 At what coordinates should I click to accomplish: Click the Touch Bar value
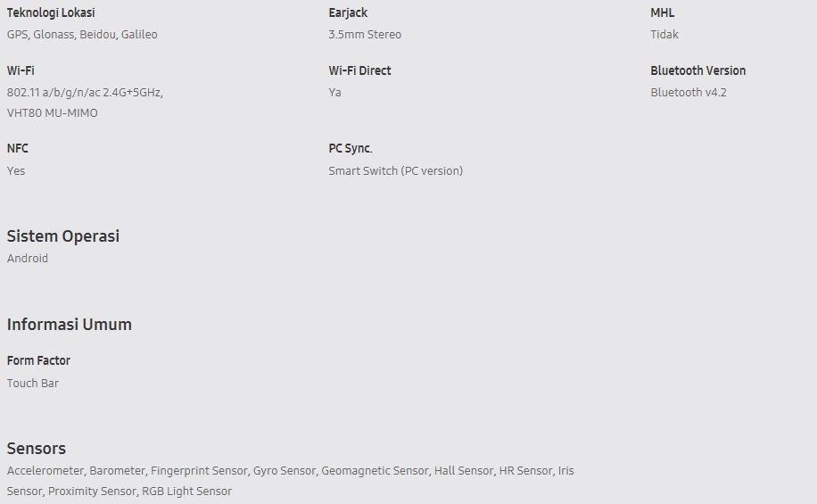coord(33,383)
